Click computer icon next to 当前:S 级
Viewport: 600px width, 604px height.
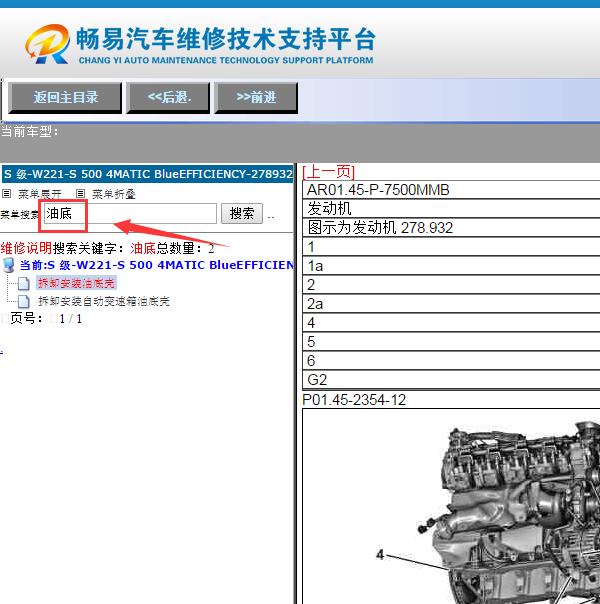click(x=8, y=265)
